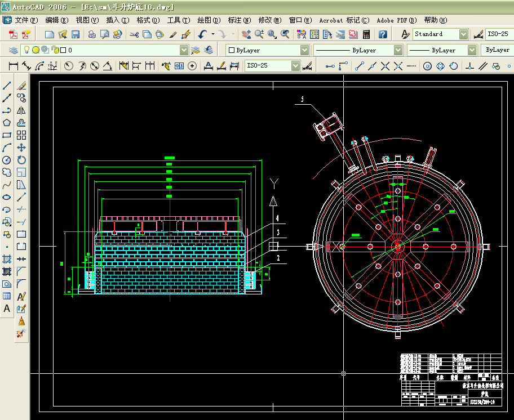Viewport: 514px width, 420px height.
Task: Open the 绘图 menu
Action: pos(209,20)
